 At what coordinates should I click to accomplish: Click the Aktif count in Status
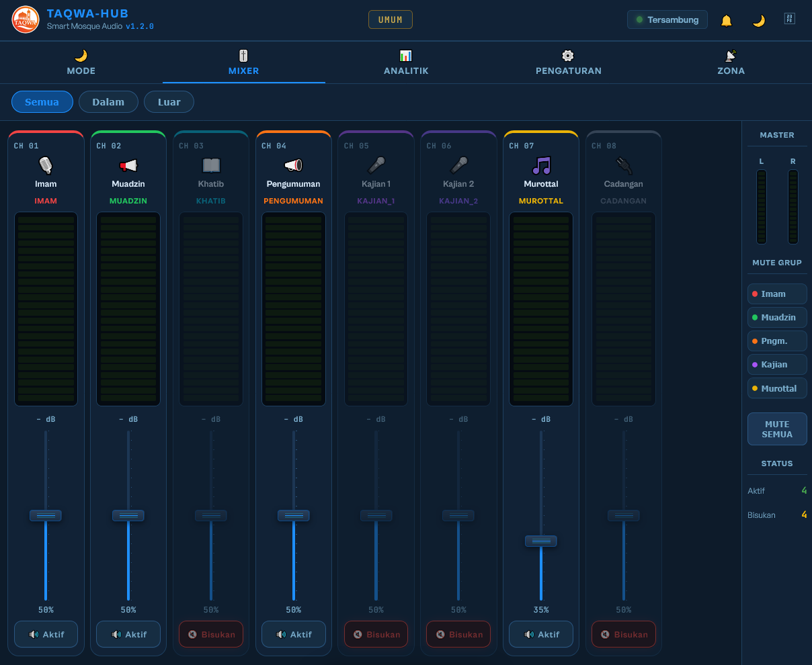tap(804, 490)
